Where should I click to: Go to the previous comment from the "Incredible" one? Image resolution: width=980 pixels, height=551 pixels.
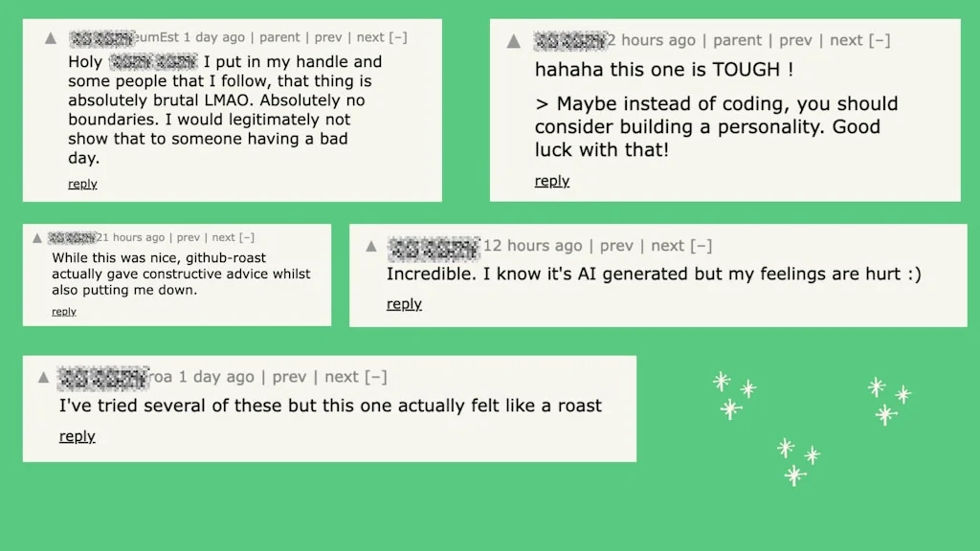[617, 245]
